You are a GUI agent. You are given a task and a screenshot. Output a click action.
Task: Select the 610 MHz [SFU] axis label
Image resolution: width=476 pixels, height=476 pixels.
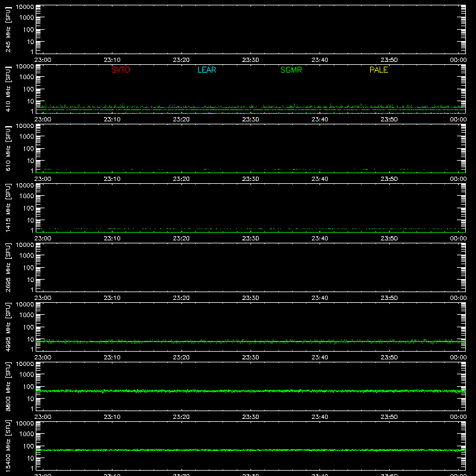(8, 148)
